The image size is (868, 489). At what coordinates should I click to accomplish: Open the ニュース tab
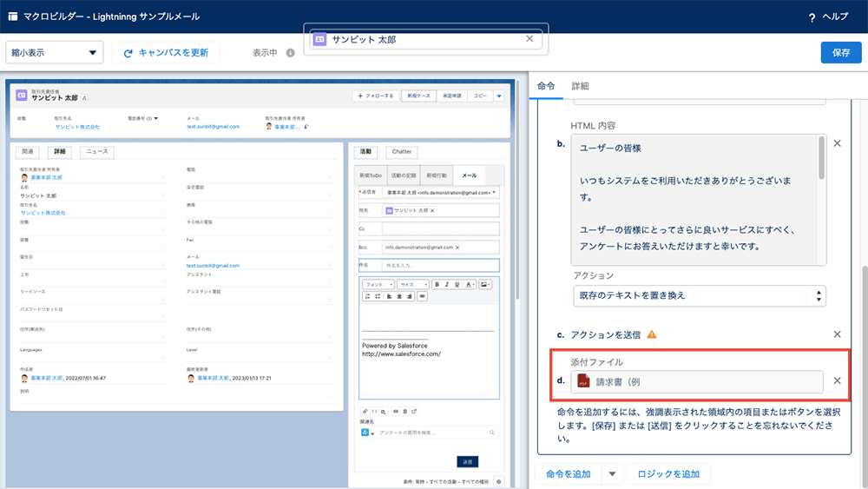[97, 151]
